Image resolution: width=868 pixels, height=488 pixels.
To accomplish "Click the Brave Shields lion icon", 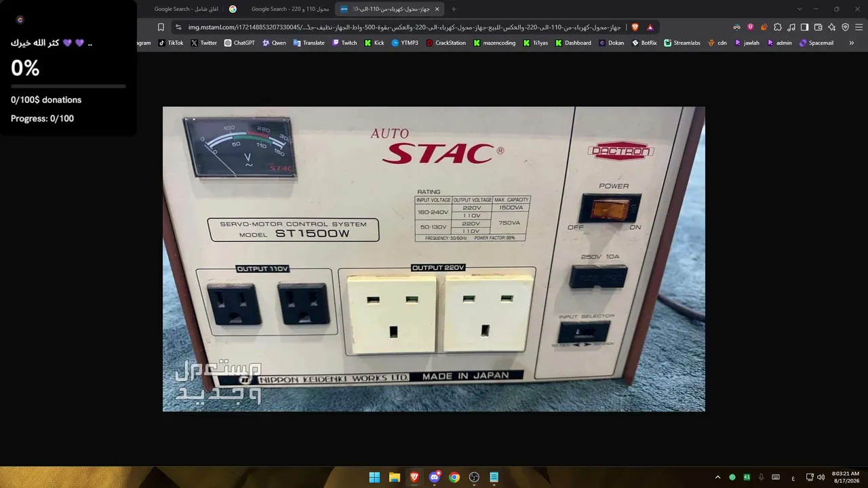I will pos(635,27).
